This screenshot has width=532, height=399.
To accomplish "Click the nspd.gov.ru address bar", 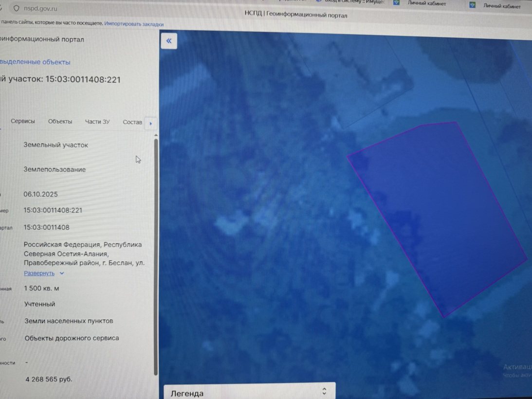I will (x=40, y=8).
